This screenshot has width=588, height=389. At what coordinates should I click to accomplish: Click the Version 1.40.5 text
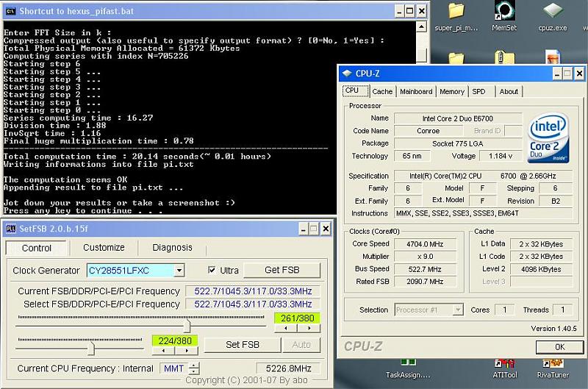[553, 328]
